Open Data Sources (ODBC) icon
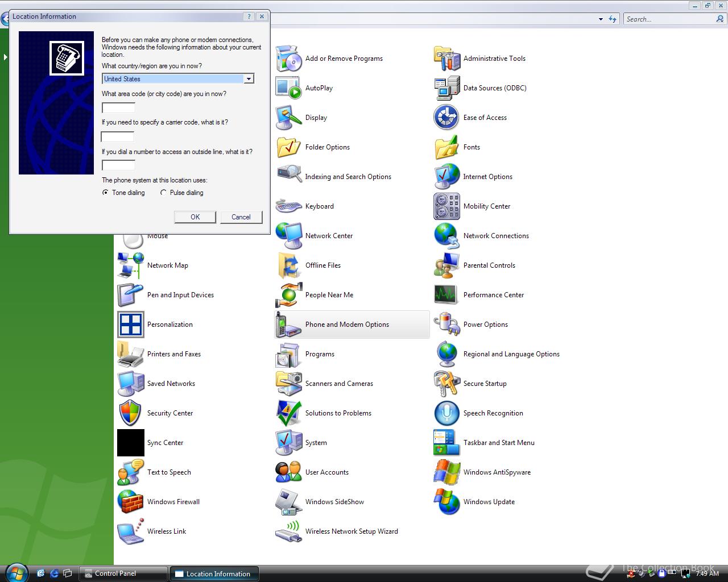Screen dimensions: 728x582 (x=447, y=88)
